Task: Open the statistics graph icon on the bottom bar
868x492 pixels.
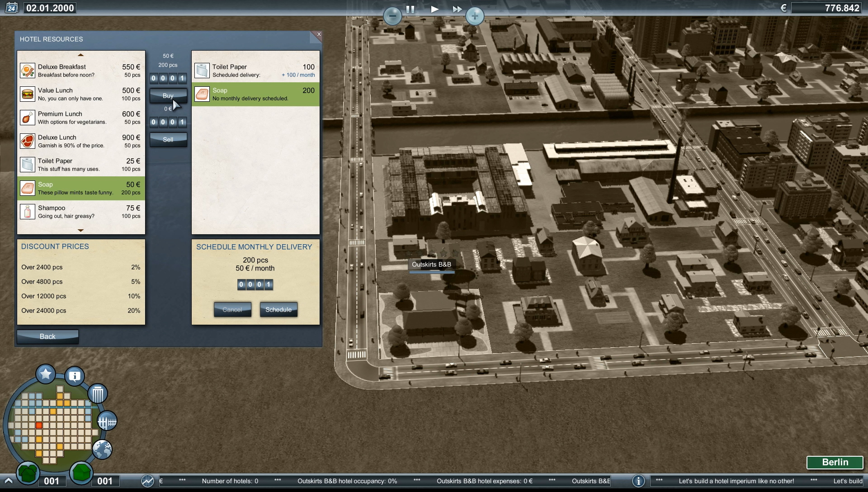Action: [148, 481]
